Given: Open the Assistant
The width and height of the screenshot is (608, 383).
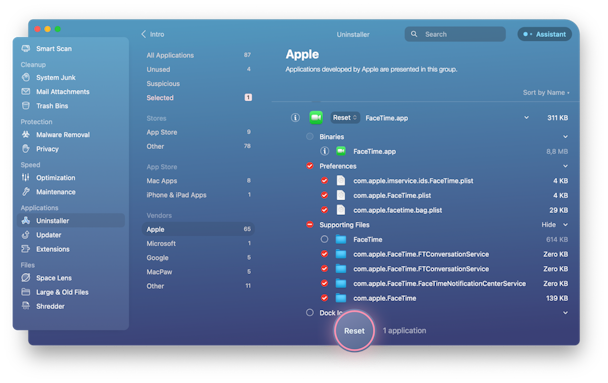Looking at the screenshot, I should (x=544, y=34).
